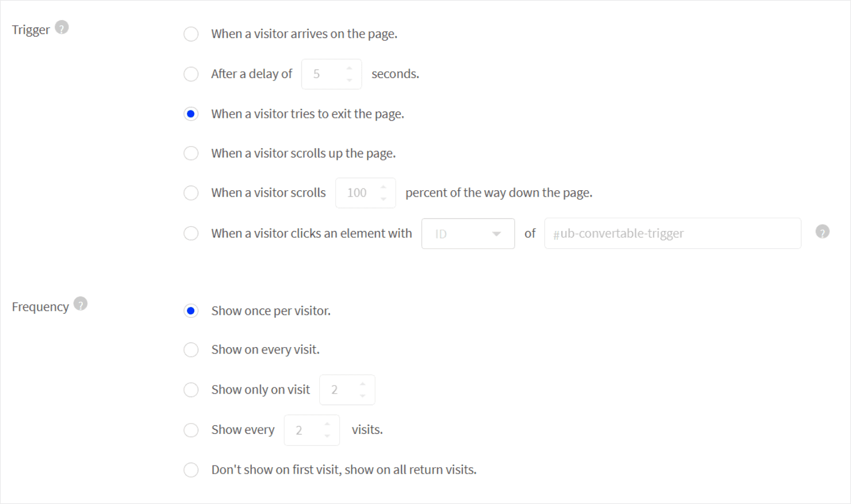851x504 pixels.
Task: Decrease the show every visits number
Action: [x=327, y=435]
